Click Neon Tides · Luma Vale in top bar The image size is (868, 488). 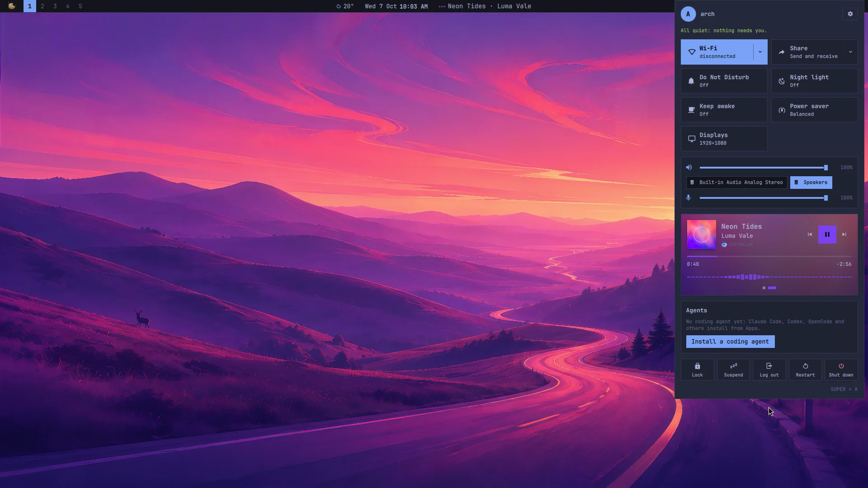pos(485,6)
